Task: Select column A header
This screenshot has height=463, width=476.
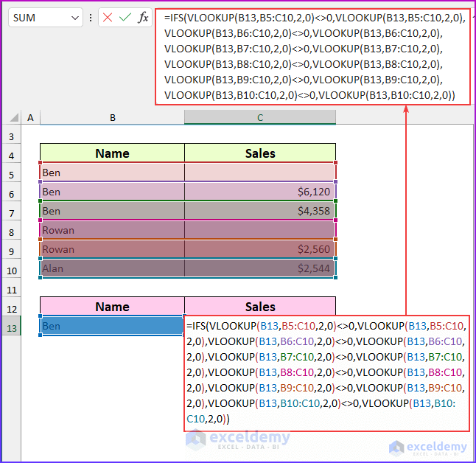Action: [30, 117]
